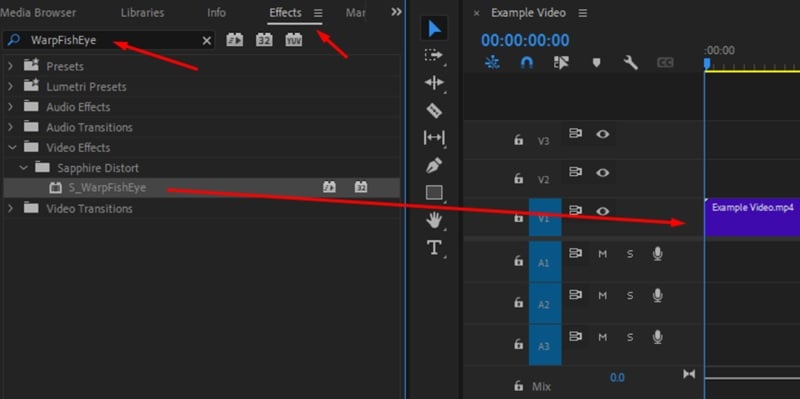Click the captions CC icon
Image resolution: width=800 pixels, height=399 pixels.
coord(665,62)
